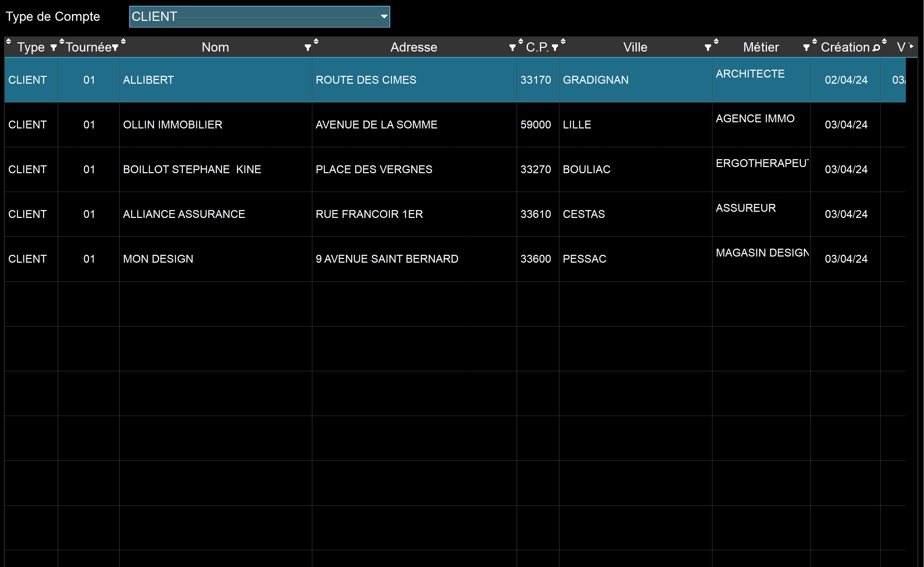Click the sort arrows of Création column
The height and width of the screenshot is (567, 924).
coord(814,42)
